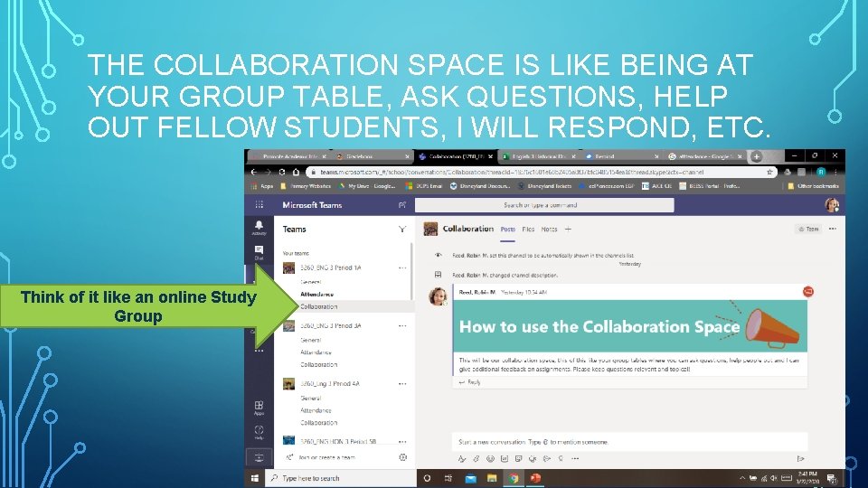Switch to the Files tab
This screenshot has height=488, width=868.
point(528,229)
